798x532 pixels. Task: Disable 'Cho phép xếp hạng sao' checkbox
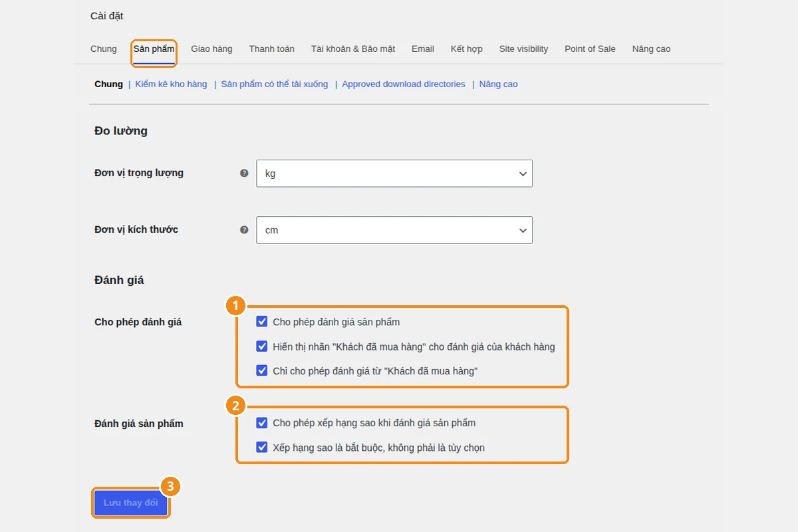pyautogui.click(x=262, y=423)
